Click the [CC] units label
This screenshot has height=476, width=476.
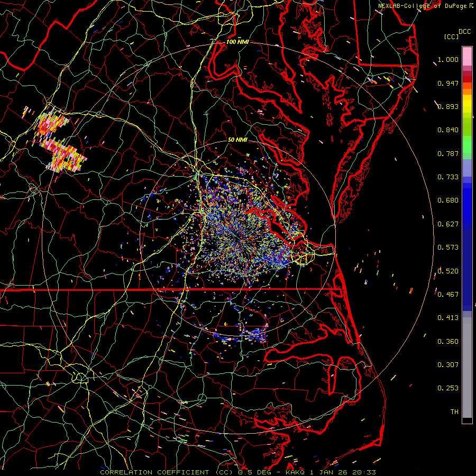[x=451, y=36]
